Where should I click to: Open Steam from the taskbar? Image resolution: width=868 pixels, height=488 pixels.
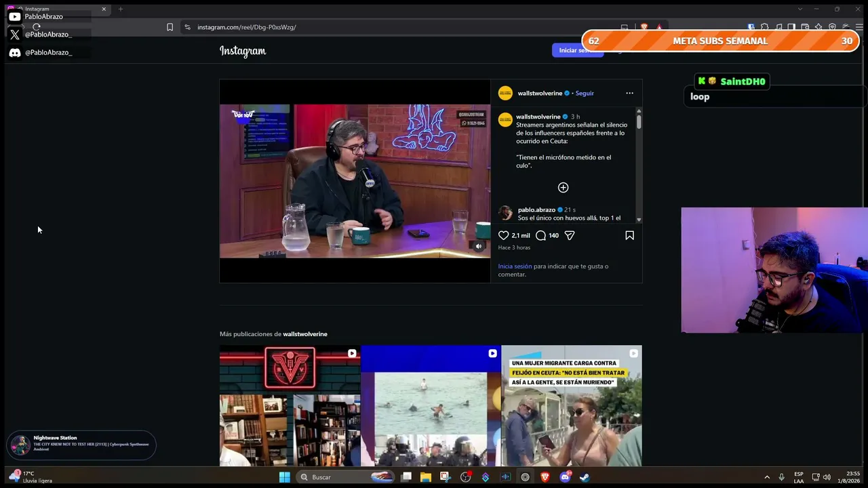(x=585, y=477)
